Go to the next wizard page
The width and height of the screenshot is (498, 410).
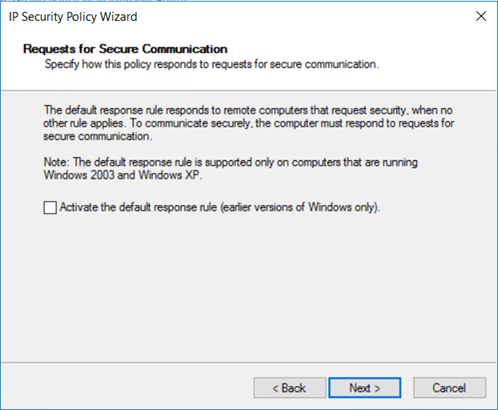tap(365, 388)
